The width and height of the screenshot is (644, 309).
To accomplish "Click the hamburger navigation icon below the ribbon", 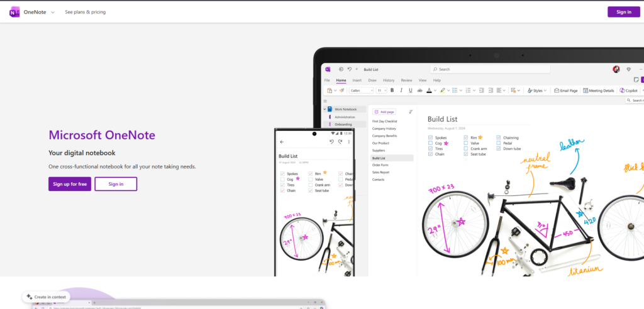I will click(325, 100).
